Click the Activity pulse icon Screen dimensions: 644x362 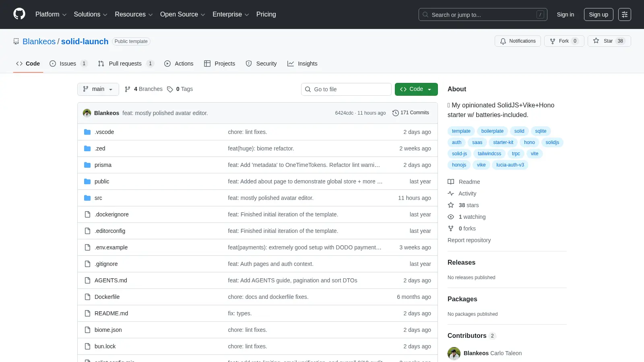pyautogui.click(x=451, y=193)
